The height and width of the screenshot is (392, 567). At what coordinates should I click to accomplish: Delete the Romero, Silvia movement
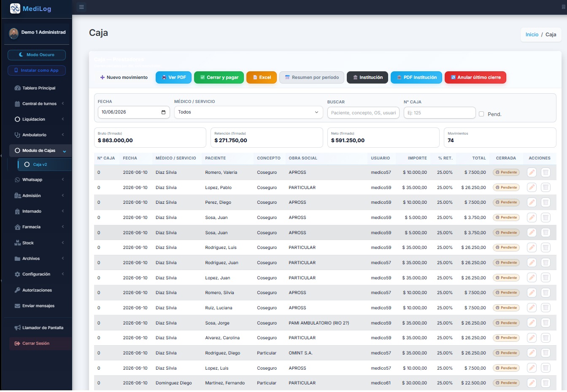coord(545,293)
